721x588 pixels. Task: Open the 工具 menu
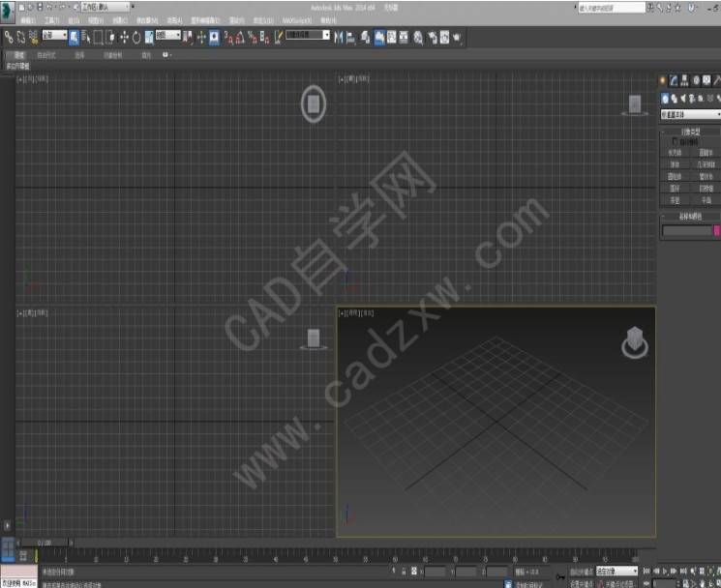tap(51, 20)
